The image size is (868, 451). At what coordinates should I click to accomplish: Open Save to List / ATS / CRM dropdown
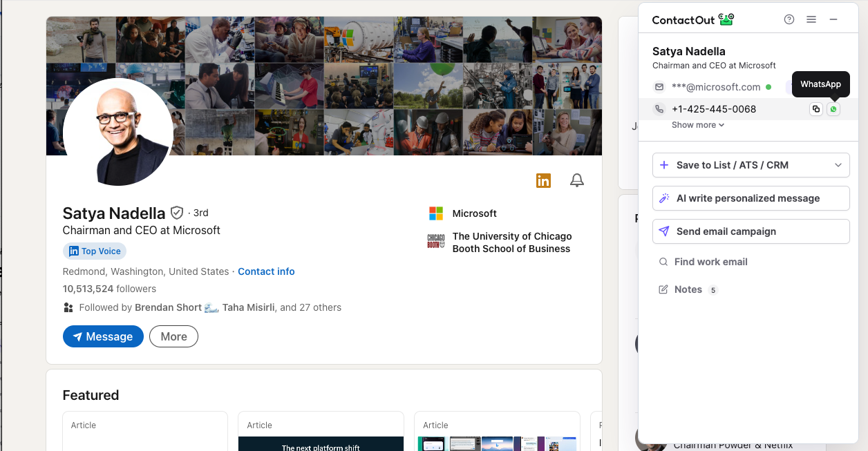(751, 165)
